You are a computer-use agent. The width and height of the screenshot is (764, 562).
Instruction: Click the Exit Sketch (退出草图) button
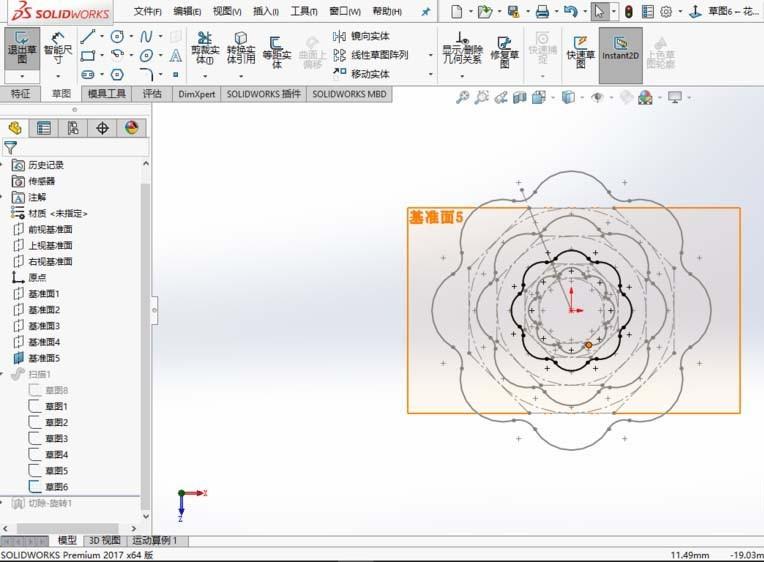(22, 48)
